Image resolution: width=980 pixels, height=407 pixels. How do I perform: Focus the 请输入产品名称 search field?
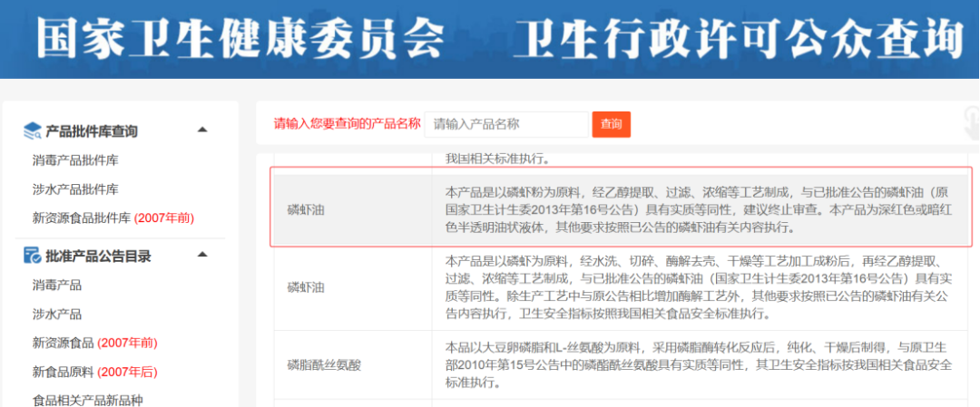click(506, 124)
